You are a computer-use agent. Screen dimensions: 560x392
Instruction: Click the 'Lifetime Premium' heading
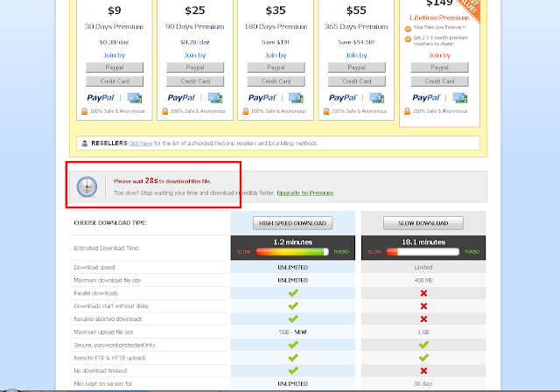pos(439,17)
